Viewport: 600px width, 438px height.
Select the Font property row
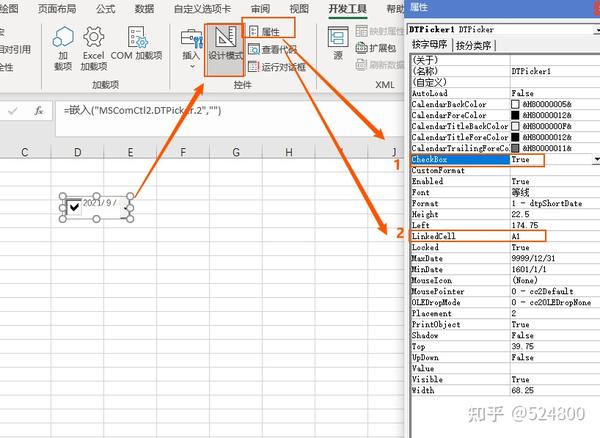(x=505, y=192)
